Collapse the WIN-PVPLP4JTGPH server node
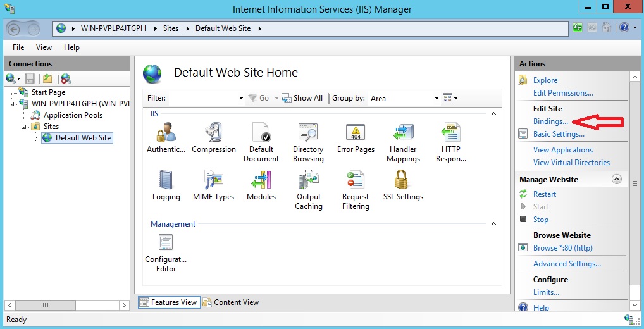The height and width of the screenshot is (329, 644). coord(12,105)
